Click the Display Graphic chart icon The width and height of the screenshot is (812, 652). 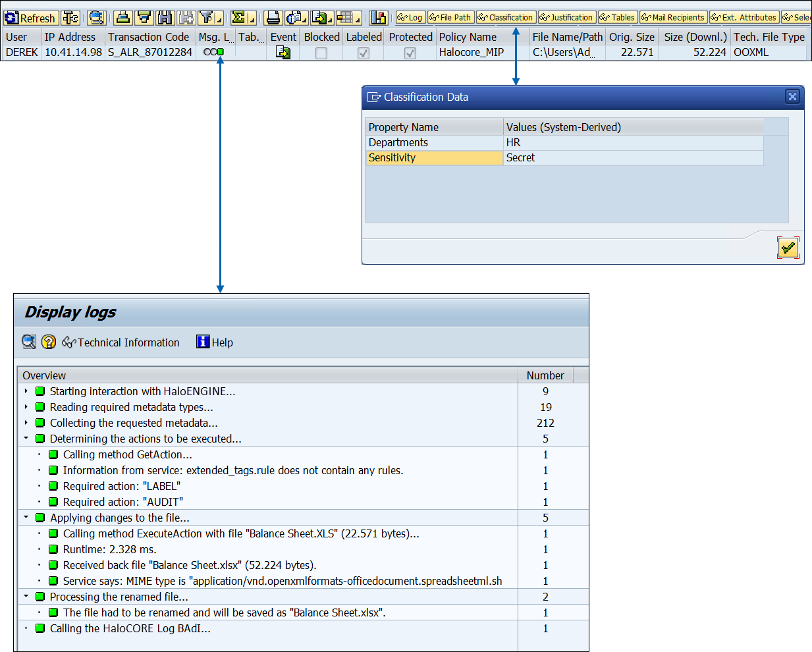click(x=379, y=18)
